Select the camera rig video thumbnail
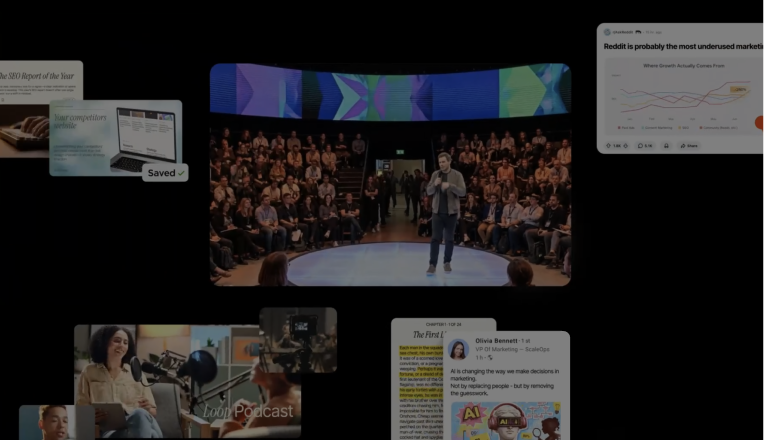764x440 pixels. point(298,338)
